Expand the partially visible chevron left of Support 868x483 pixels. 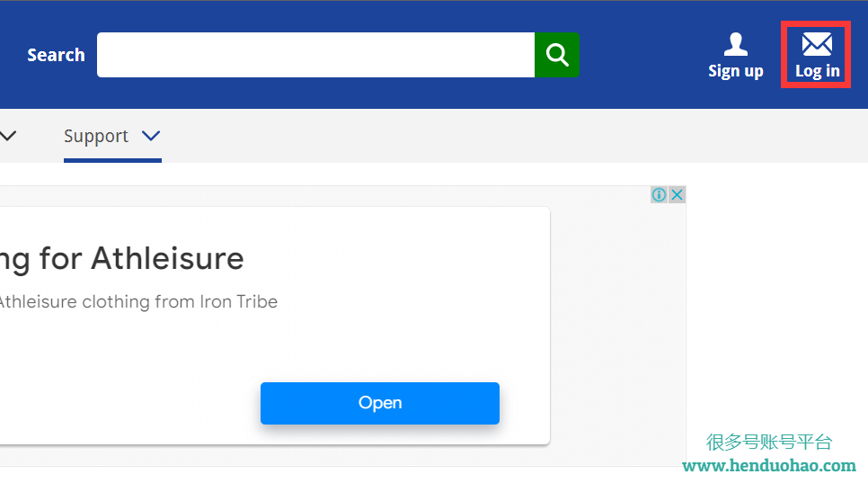8,136
